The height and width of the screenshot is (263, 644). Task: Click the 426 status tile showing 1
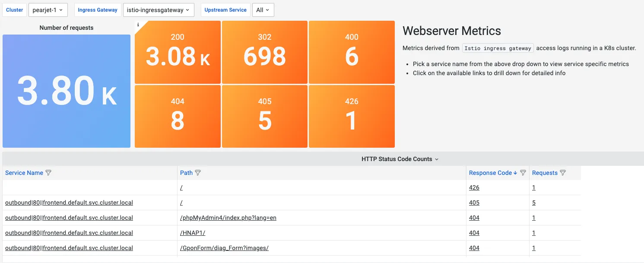pyautogui.click(x=352, y=116)
